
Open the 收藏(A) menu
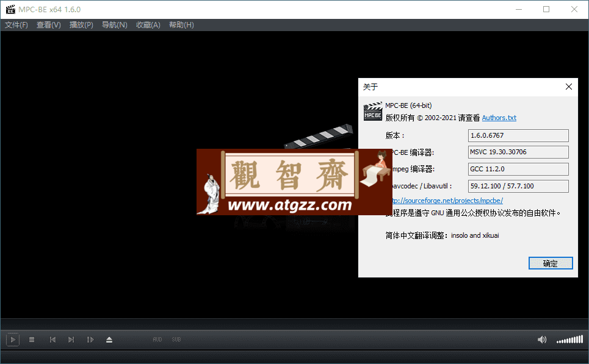[148, 25]
